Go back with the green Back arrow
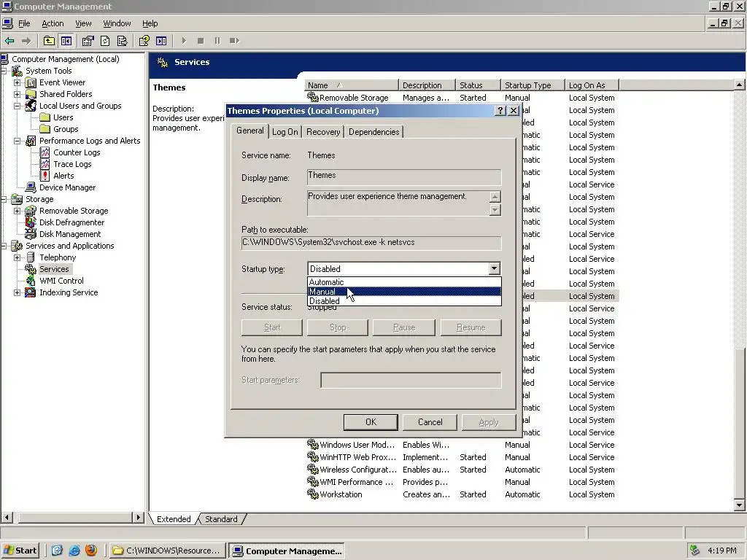The width and height of the screenshot is (747, 560). (x=9, y=41)
